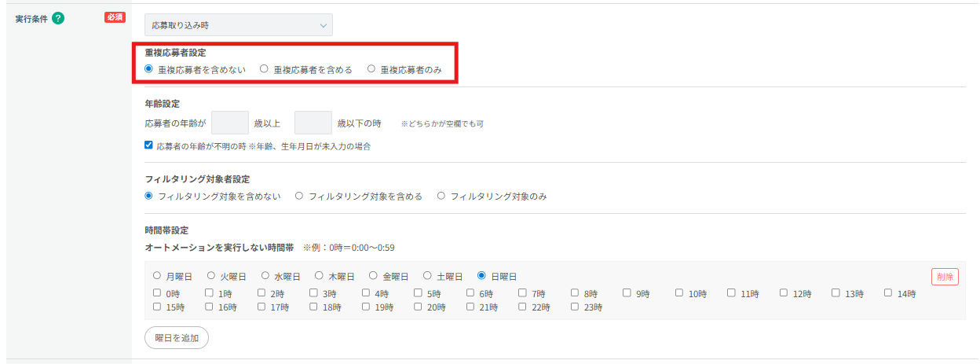
Task: Choose フィルタリング対象のみ radio option
Action: pos(441,196)
